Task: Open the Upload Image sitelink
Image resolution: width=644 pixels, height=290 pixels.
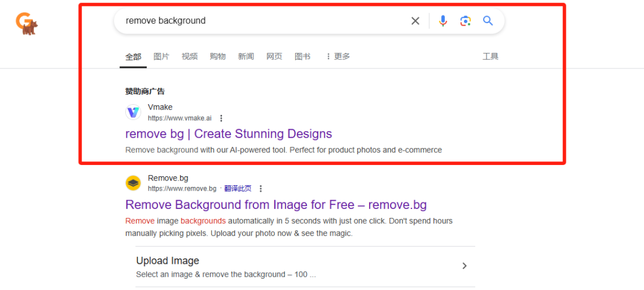Action: pyautogui.click(x=168, y=260)
